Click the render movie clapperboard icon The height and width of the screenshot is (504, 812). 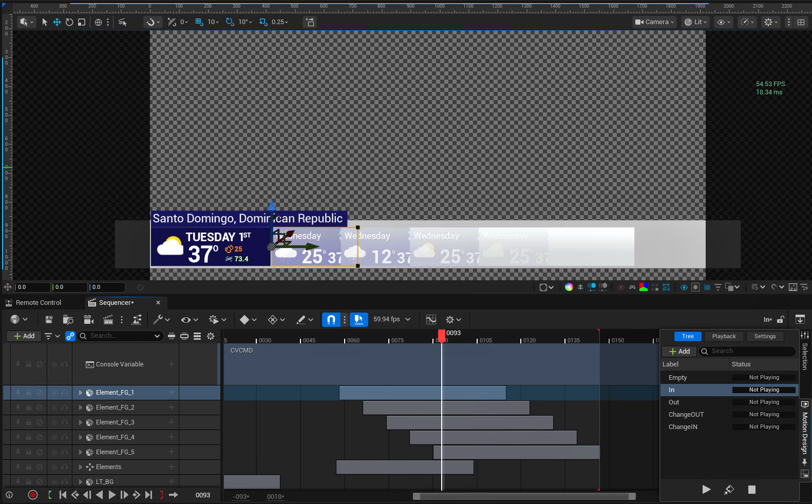(x=108, y=320)
